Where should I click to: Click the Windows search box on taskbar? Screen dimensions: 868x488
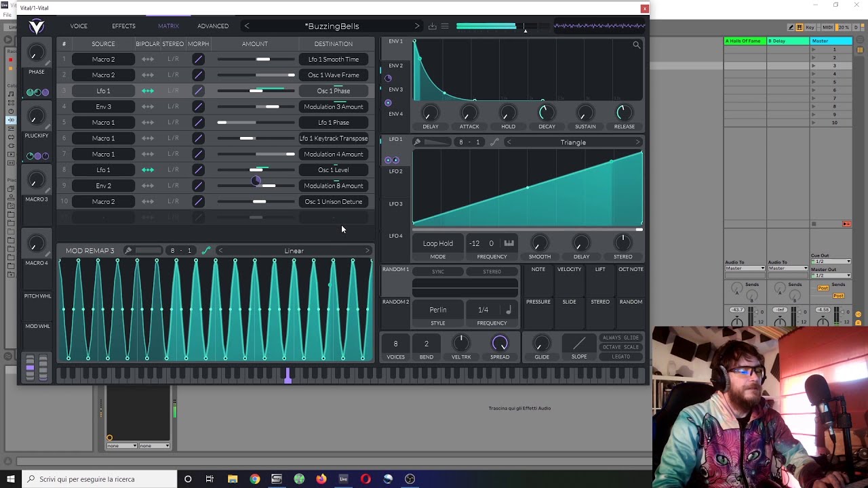(99, 479)
